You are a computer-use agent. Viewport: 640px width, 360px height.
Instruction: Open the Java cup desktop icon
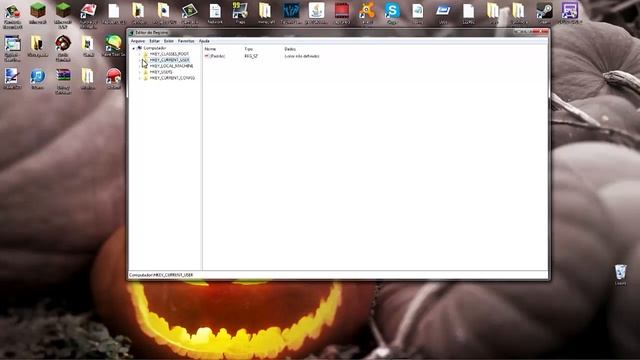point(316,10)
